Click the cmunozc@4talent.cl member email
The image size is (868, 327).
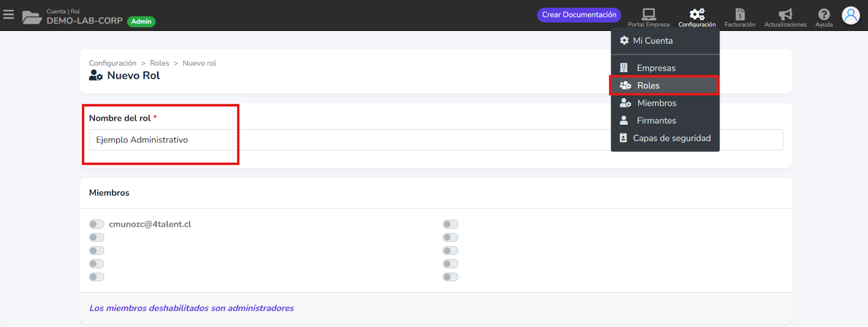tap(150, 224)
